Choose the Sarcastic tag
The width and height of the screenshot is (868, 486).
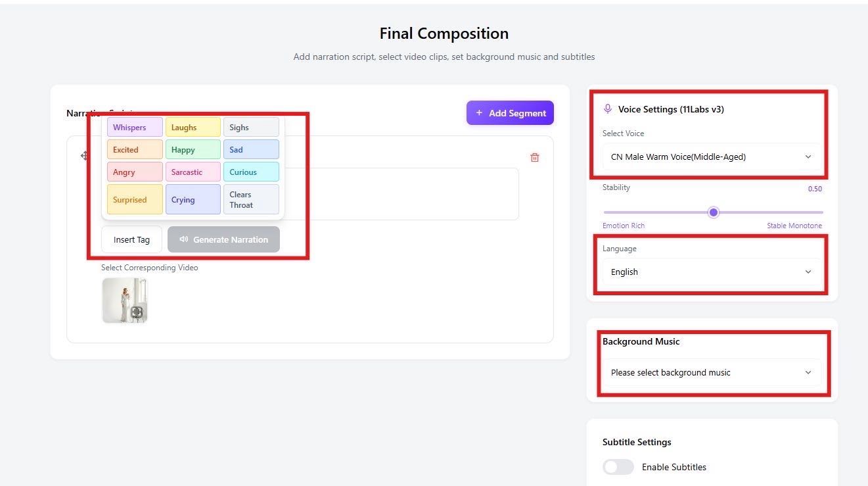(x=193, y=172)
